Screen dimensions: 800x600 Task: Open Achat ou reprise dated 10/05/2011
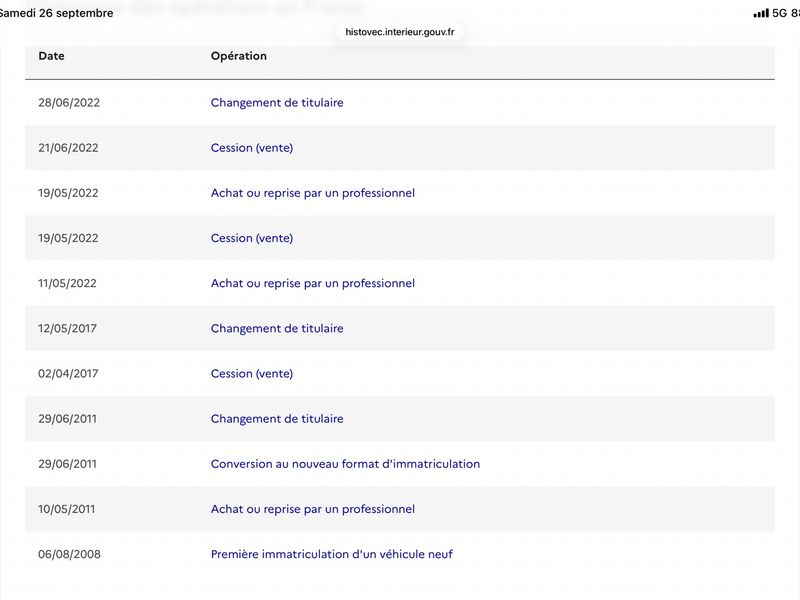pyautogui.click(x=313, y=509)
